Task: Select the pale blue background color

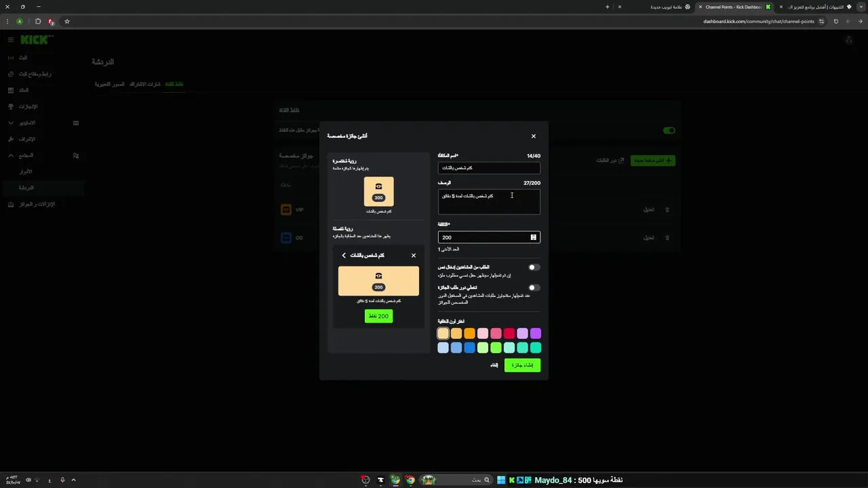Action: [x=443, y=348]
